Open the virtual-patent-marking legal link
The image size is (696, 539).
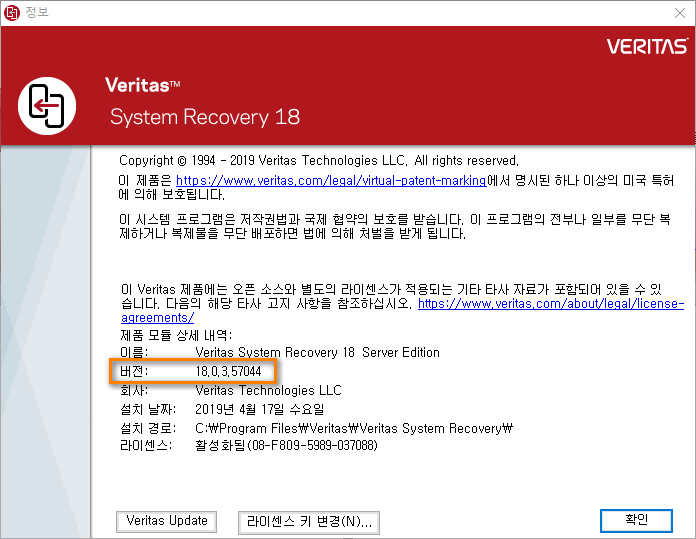pyautogui.click(x=331, y=180)
